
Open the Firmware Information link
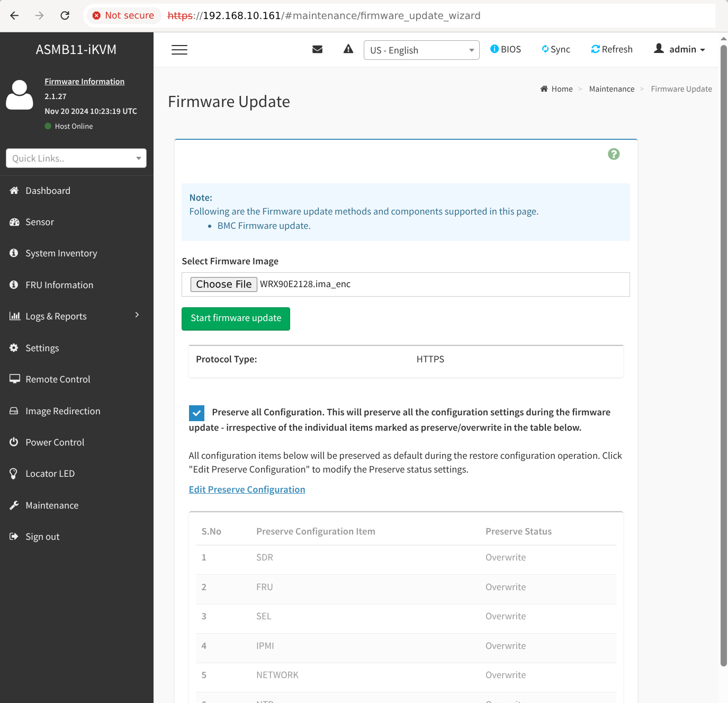pyautogui.click(x=85, y=82)
